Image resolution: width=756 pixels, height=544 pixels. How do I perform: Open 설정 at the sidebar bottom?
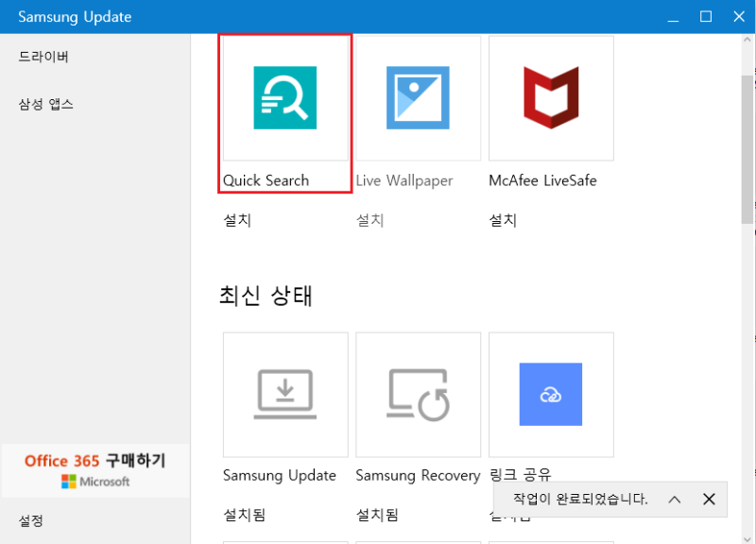(32, 520)
